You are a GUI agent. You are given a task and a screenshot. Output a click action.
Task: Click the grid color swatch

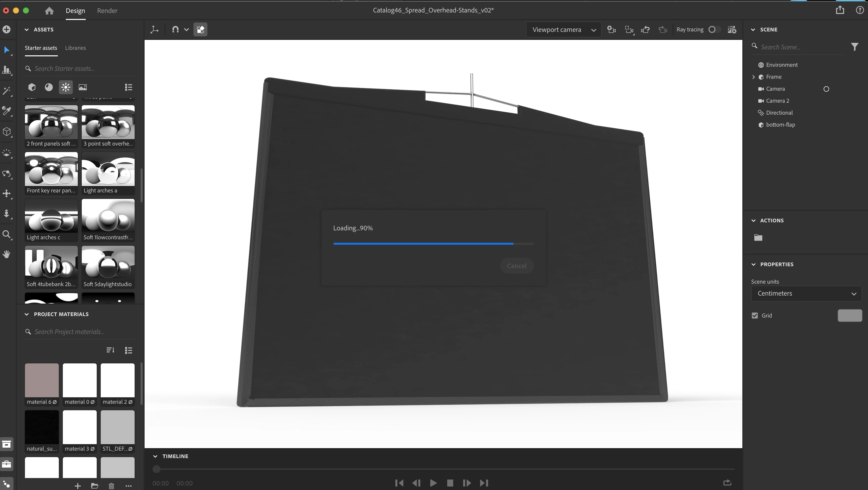pyautogui.click(x=850, y=316)
